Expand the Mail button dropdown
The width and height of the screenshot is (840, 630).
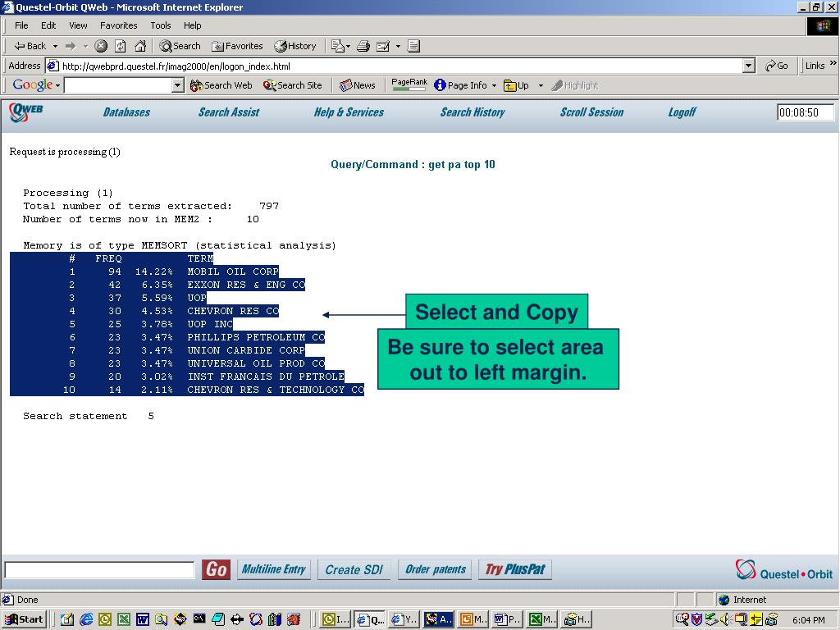coord(348,47)
